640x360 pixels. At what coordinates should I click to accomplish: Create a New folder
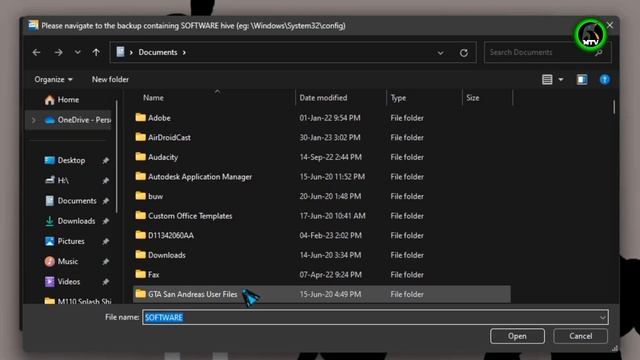point(110,79)
